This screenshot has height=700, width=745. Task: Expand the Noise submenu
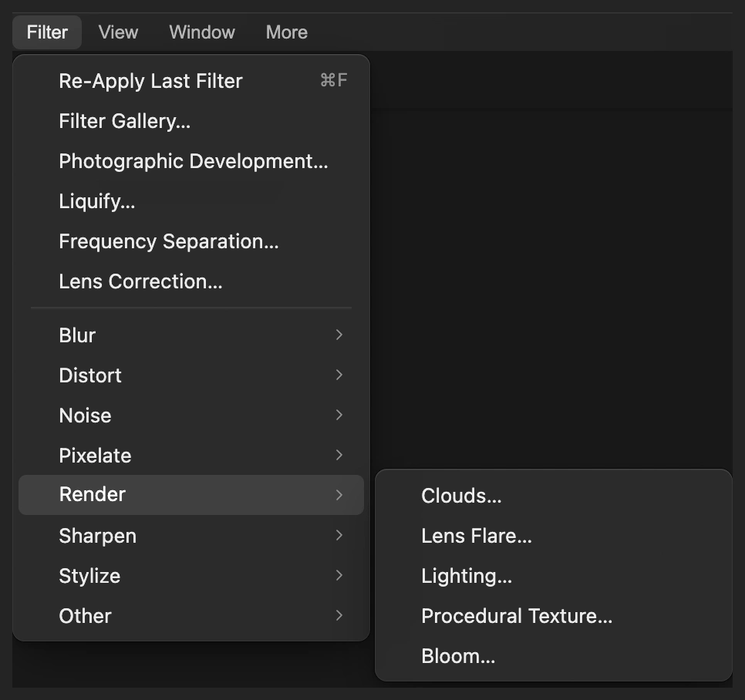pos(191,416)
